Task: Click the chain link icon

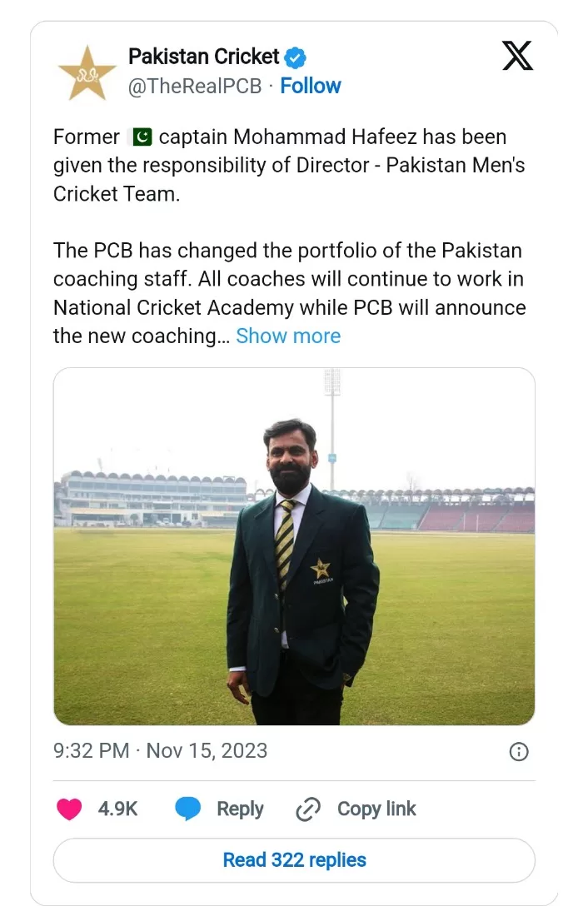Action: point(309,809)
